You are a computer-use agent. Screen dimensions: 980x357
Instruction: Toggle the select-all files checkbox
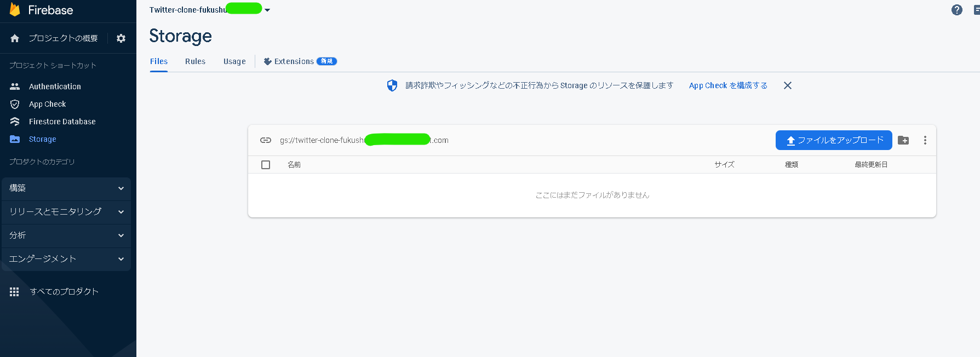pos(266,165)
